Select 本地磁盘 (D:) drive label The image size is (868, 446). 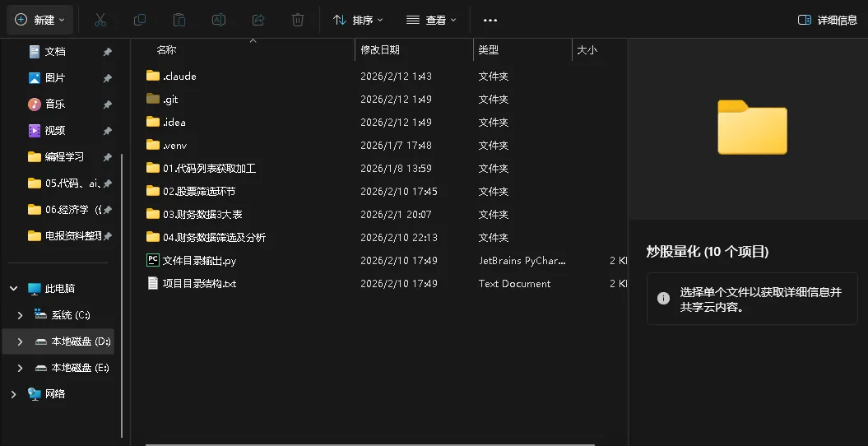coord(81,341)
